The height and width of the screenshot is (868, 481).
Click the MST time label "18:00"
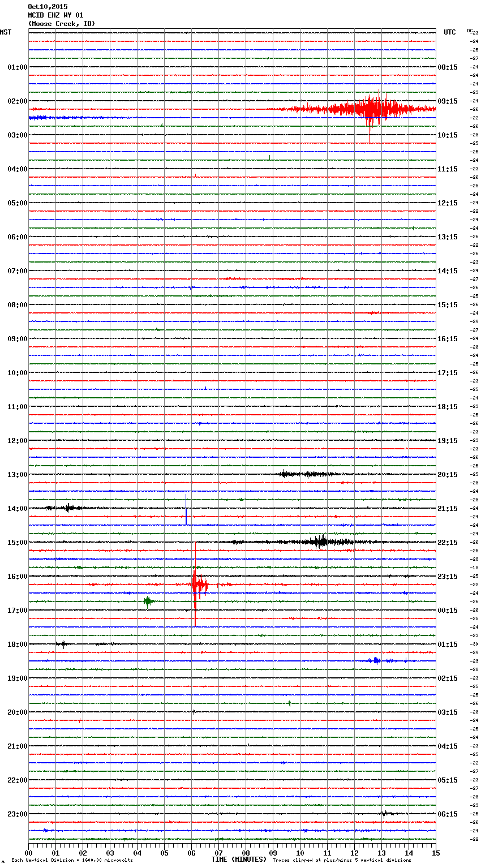(x=18, y=644)
